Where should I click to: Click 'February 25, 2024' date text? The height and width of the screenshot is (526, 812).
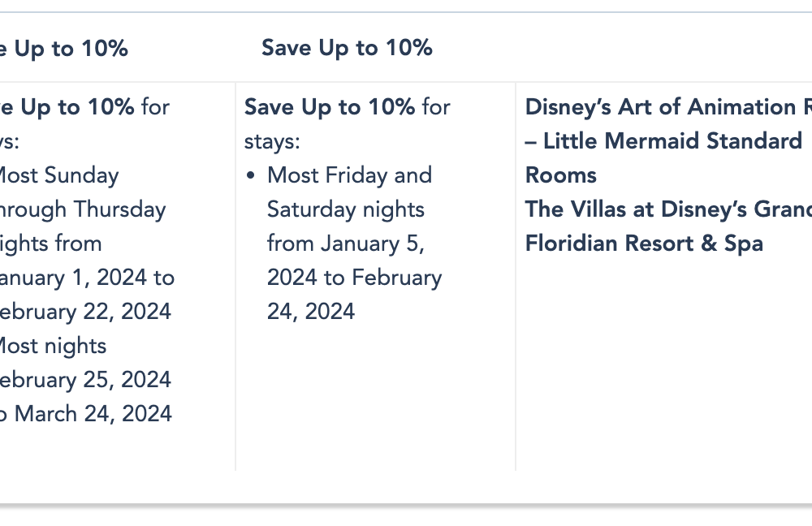85,380
